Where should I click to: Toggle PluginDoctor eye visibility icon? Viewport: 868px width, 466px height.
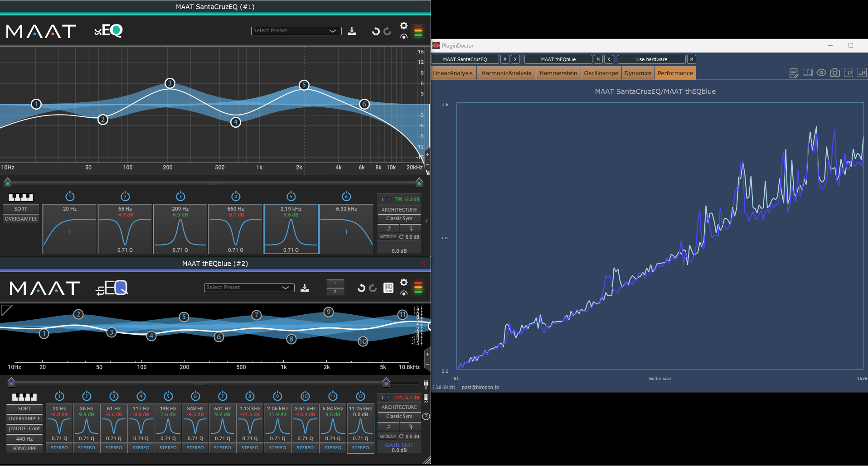click(821, 72)
